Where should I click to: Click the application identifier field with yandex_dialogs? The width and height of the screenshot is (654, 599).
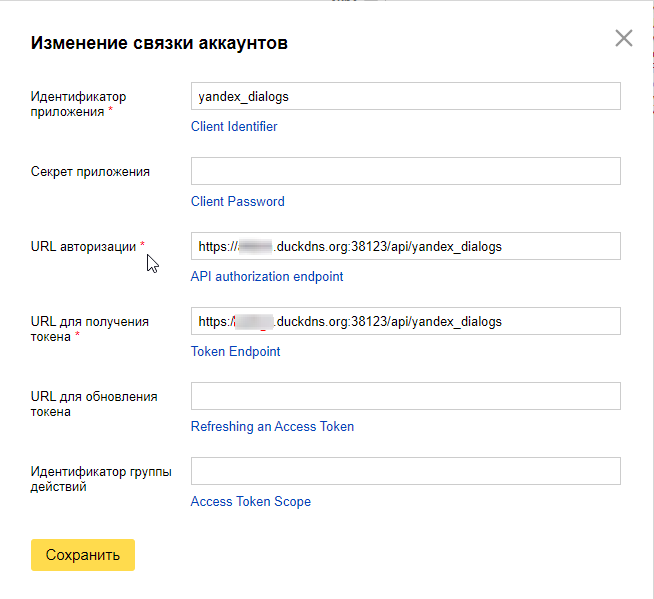[x=405, y=96]
